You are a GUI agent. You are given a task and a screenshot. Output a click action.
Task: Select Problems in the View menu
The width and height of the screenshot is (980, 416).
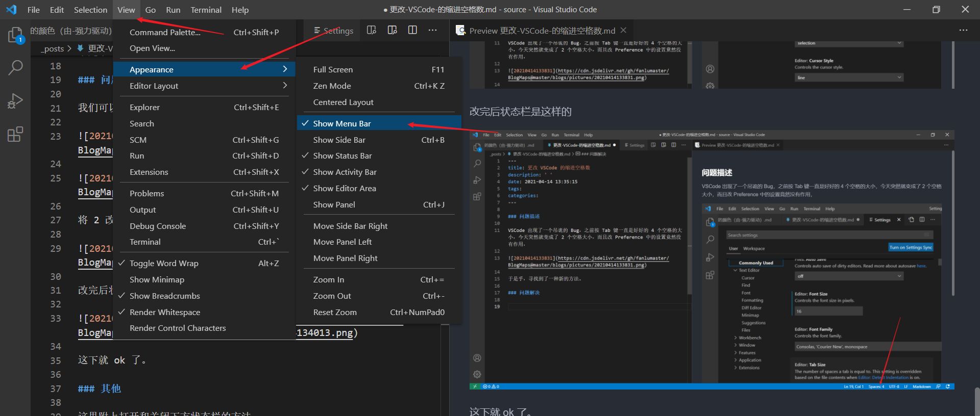point(204,193)
